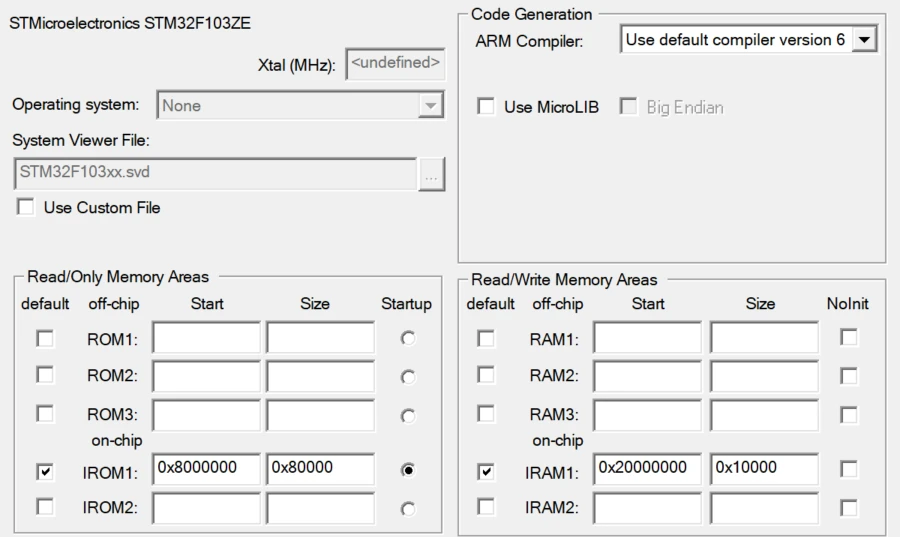Viewport: 900px width, 537px height.
Task: Open the ARM Compiler version dropdown
Action: (x=748, y=40)
